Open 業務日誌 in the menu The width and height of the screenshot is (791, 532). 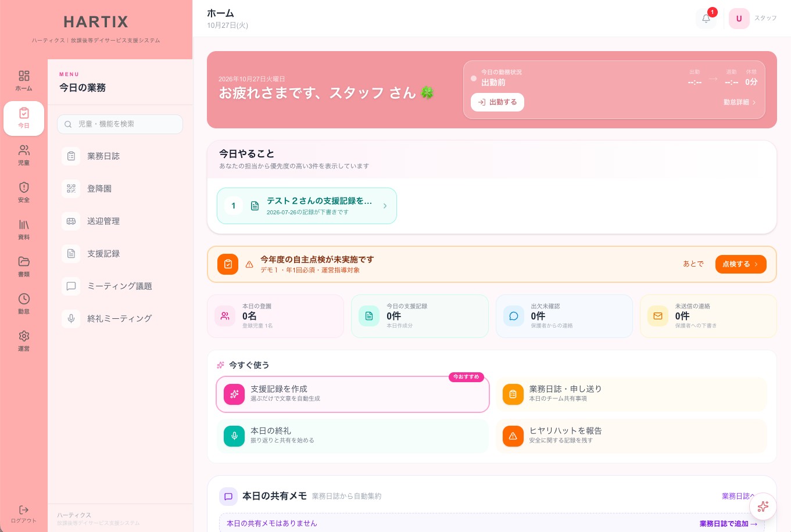pyautogui.click(x=120, y=156)
